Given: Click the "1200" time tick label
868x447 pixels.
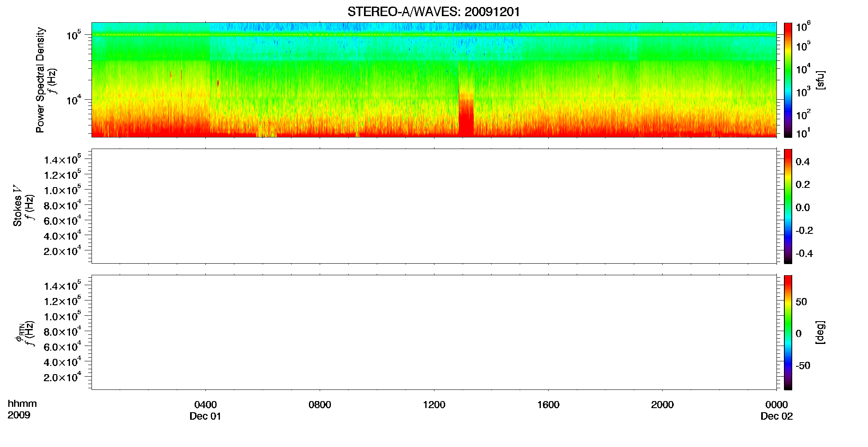Looking at the screenshot, I should pos(434,405).
